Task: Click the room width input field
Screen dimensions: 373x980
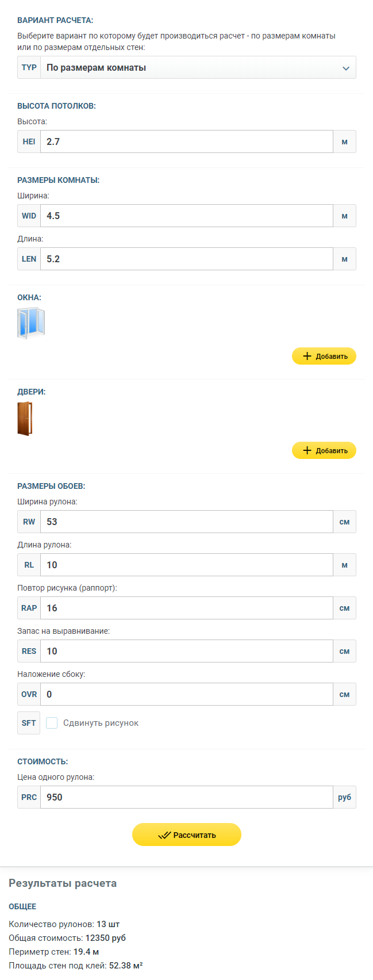Action: click(186, 216)
